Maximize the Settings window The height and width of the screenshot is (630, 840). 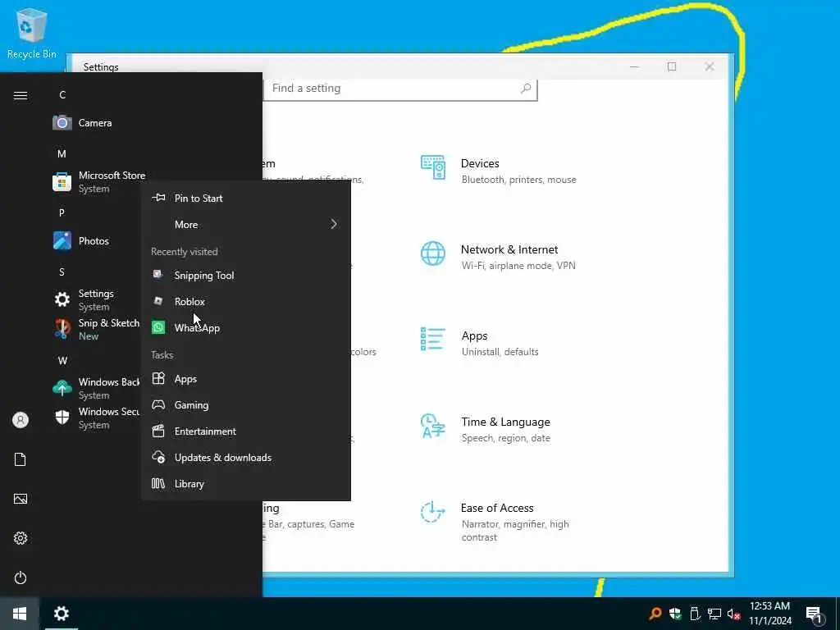pos(672,66)
